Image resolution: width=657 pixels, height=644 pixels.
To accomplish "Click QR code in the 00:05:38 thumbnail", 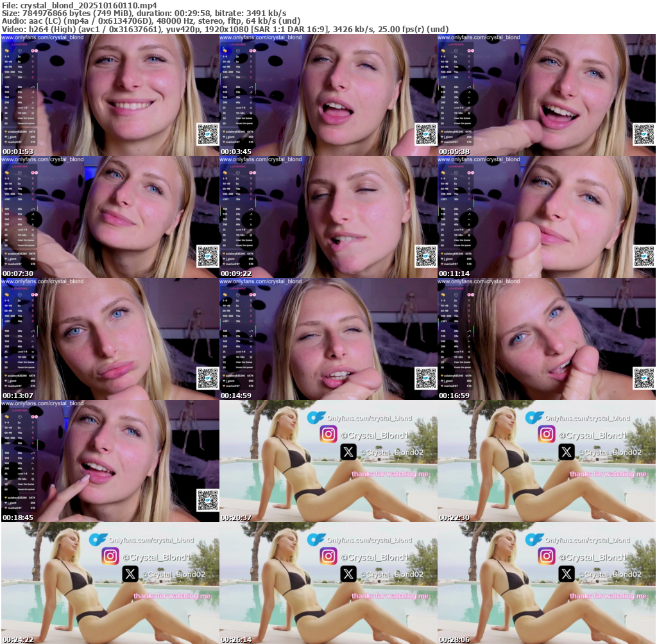I will click(x=644, y=135).
